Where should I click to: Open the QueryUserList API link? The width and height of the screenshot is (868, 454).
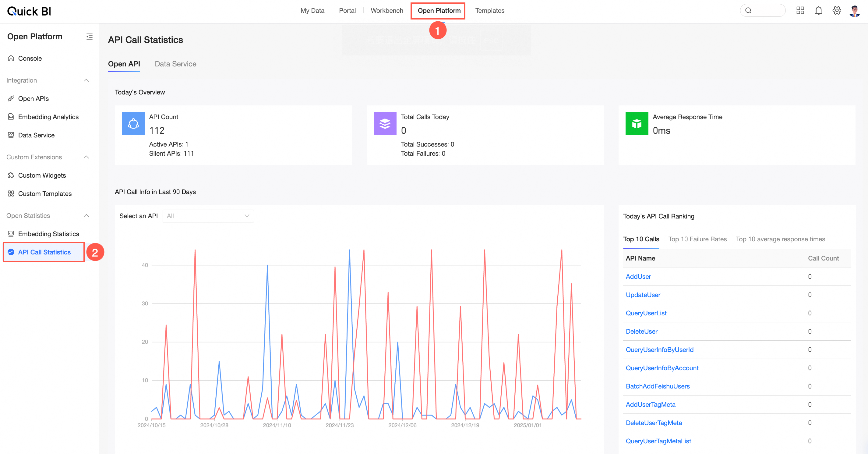[646, 313]
